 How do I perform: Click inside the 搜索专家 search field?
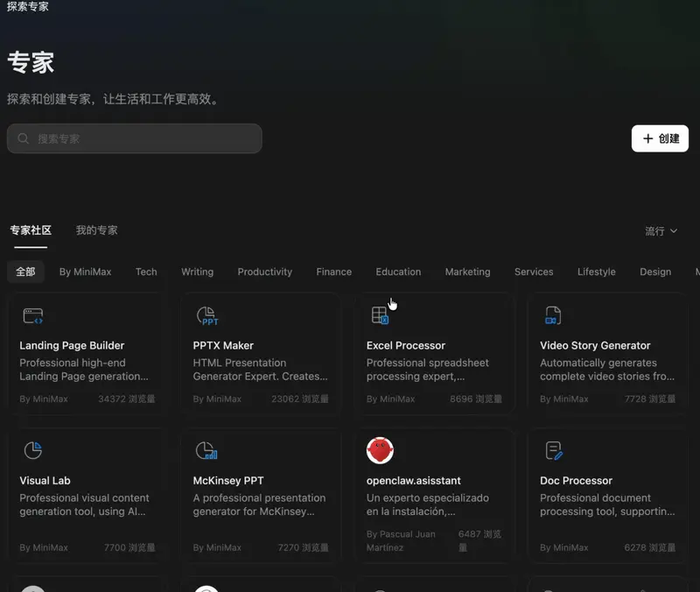pos(131,138)
